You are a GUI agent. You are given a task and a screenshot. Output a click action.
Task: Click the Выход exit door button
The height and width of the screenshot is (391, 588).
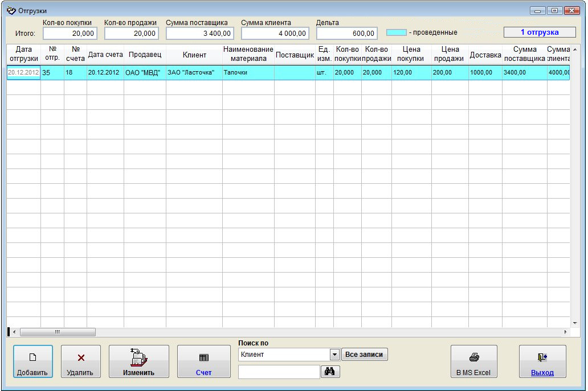tap(542, 361)
